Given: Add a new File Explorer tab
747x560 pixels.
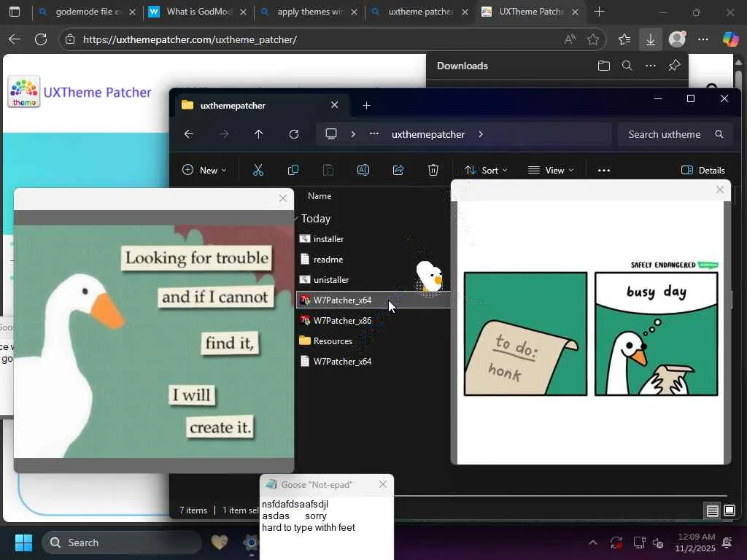Looking at the screenshot, I should pyautogui.click(x=366, y=105).
